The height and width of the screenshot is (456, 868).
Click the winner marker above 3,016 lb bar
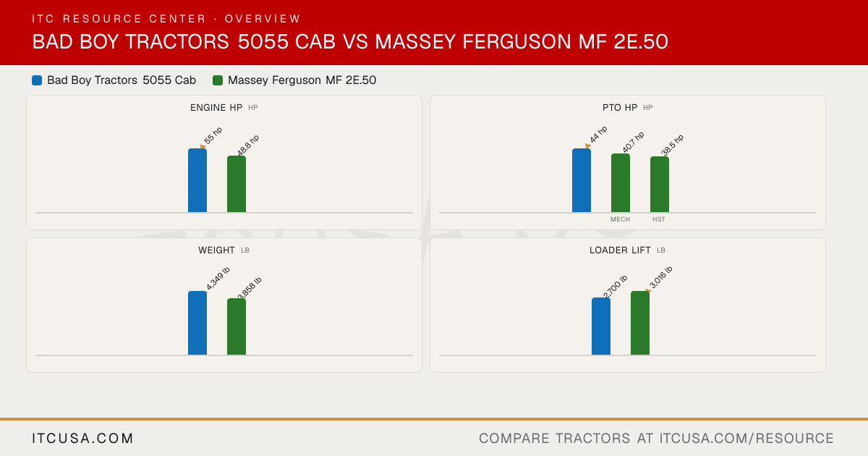click(x=648, y=291)
